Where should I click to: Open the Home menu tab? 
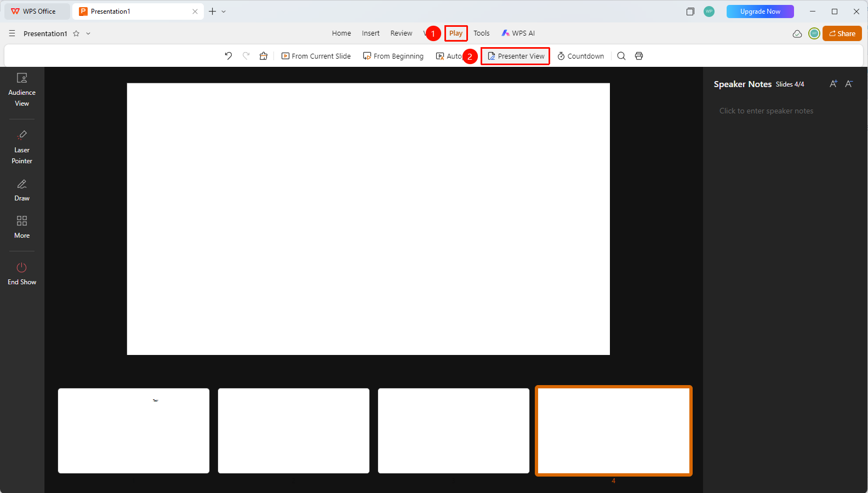[341, 33]
